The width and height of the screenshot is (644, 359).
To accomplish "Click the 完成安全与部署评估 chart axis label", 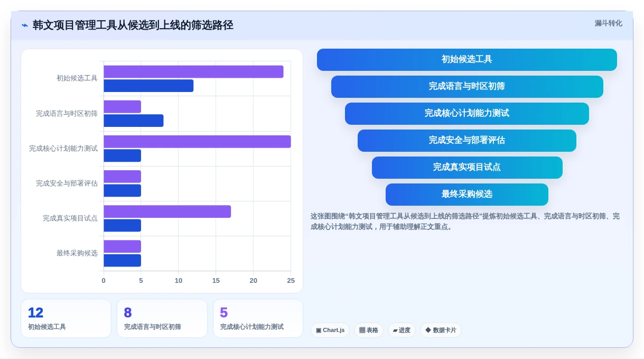I will (67, 183).
